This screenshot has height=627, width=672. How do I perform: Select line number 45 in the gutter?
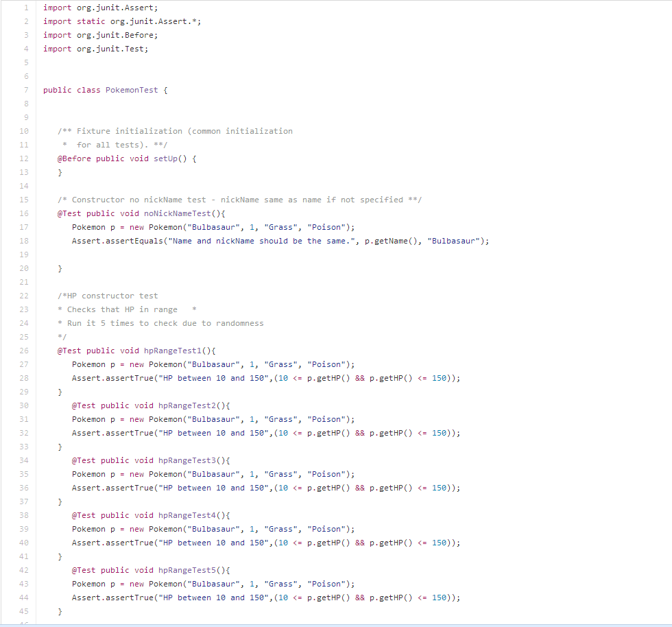23,611
